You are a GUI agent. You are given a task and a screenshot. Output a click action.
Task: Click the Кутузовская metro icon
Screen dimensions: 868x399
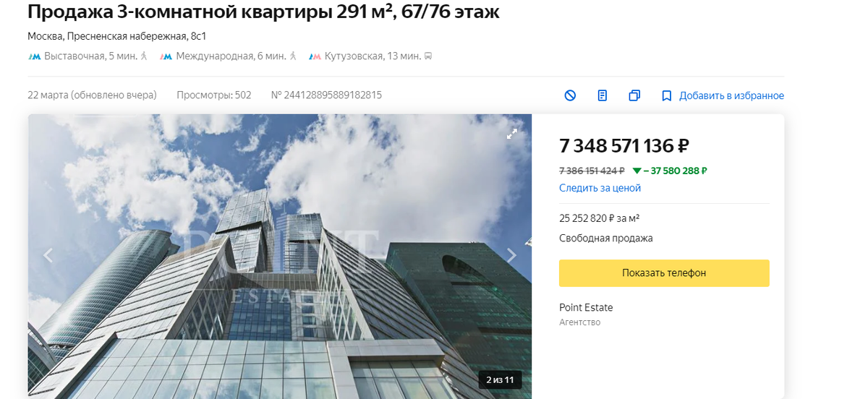pyautogui.click(x=315, y=56)
